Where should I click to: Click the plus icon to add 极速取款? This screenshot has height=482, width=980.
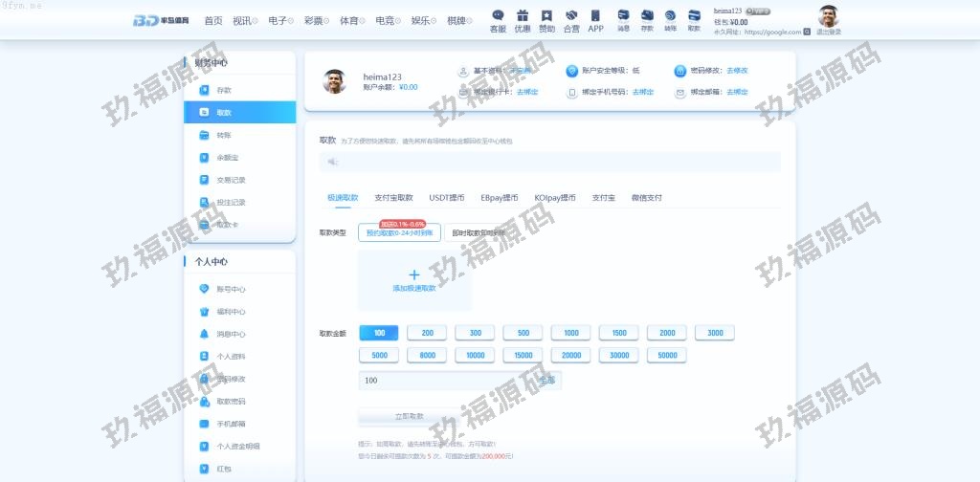(414, 275)
